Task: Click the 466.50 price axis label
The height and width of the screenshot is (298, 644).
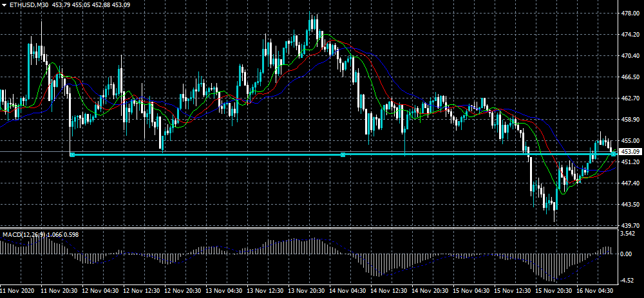Action: [630, 77]
